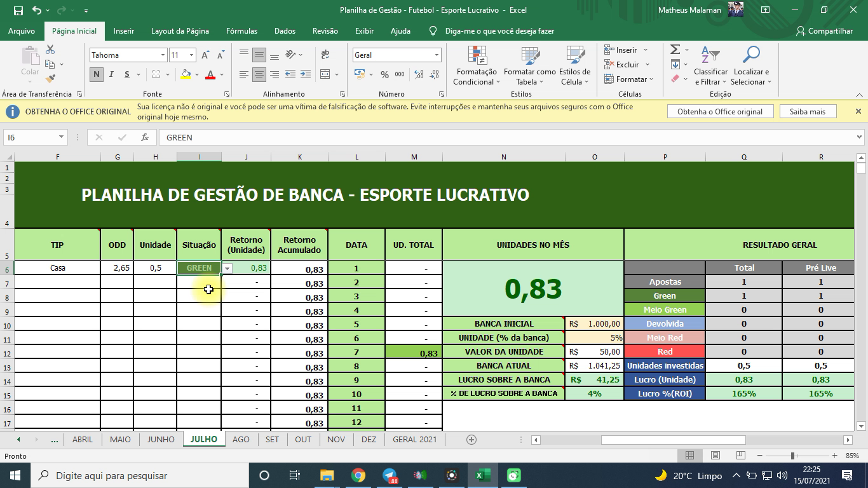Select the Format Painter brush icon
Screen dimensions: 868x488
coord(50,79)
